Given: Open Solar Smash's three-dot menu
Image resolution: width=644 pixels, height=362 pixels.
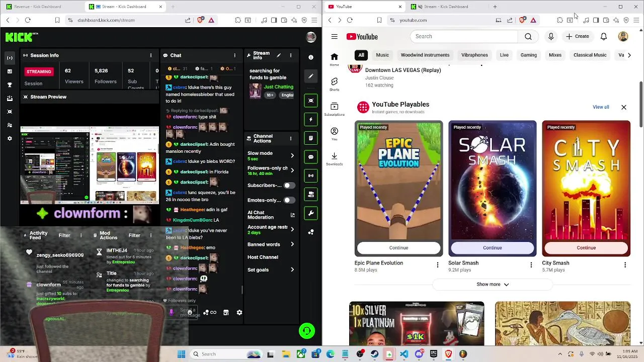Looking at the screenshot, I should [531, 265].
